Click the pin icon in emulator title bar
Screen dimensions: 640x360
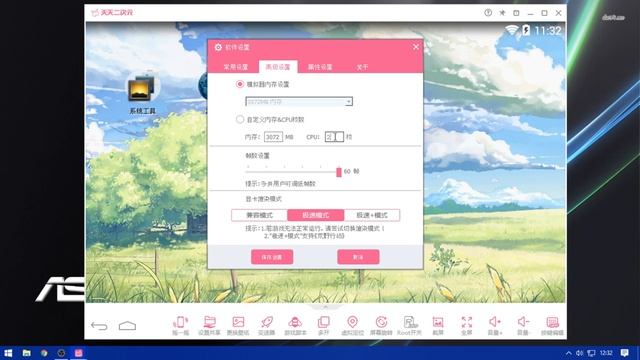coord(502,13)
